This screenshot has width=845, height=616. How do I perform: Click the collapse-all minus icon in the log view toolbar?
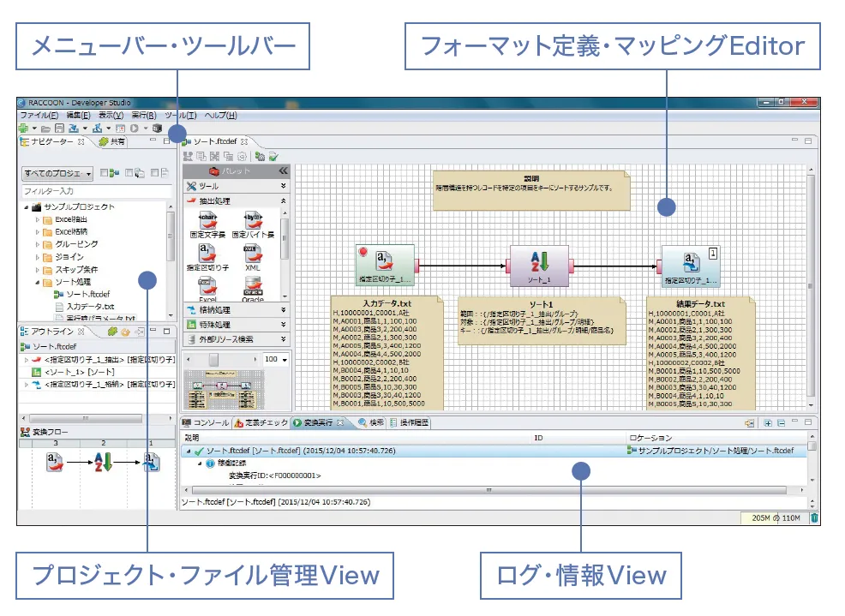781,423
